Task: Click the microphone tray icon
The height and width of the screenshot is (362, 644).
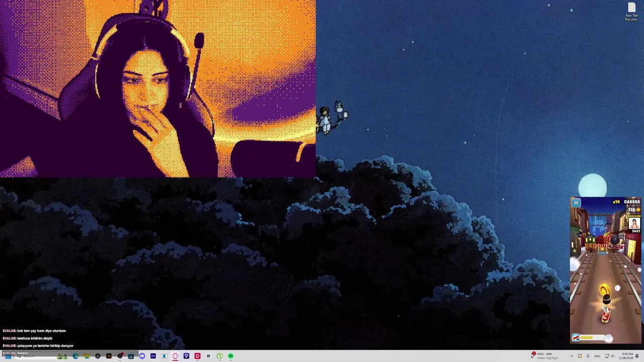Action: coord(588,356)
